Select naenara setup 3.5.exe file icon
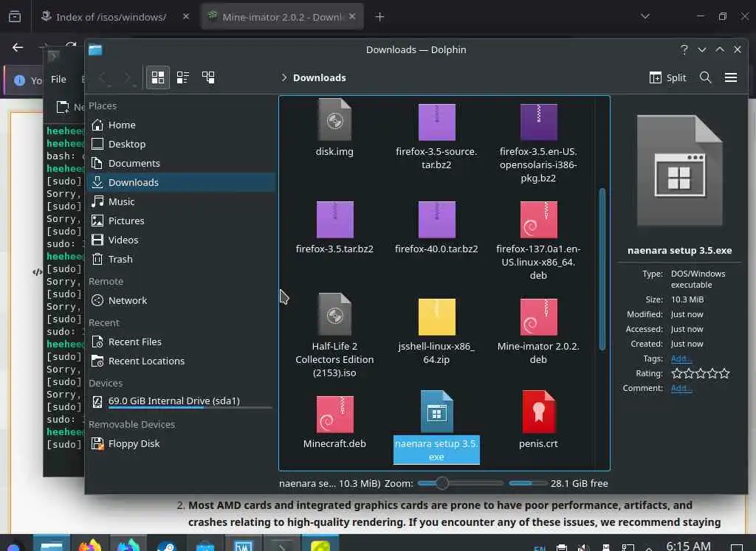 coord(436,412)
